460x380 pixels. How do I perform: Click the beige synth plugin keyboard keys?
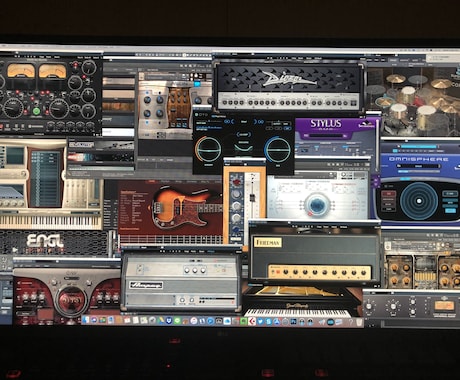point(51,222)
